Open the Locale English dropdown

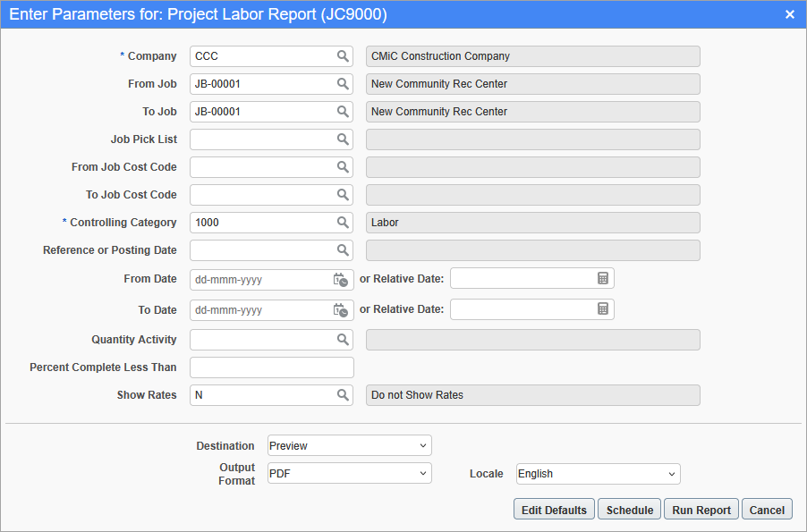tap(598, 474)
